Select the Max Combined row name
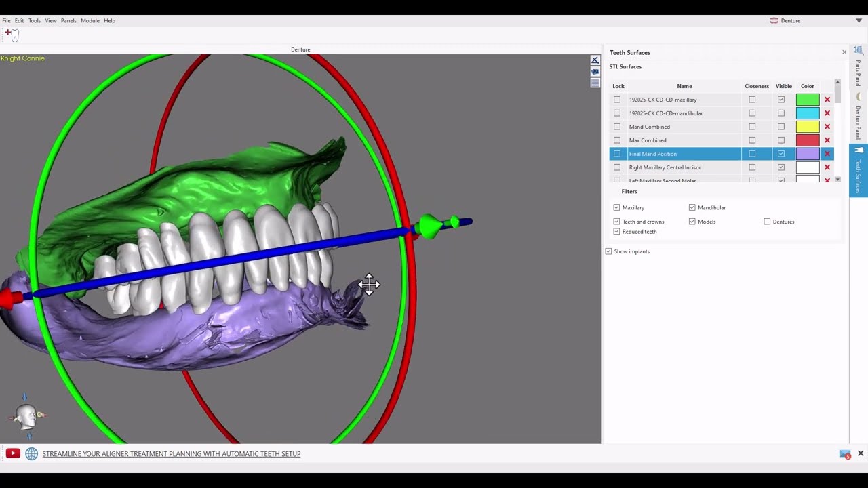Image resolution: width=868 pixels, height=488 pixels. click(648, 140)
